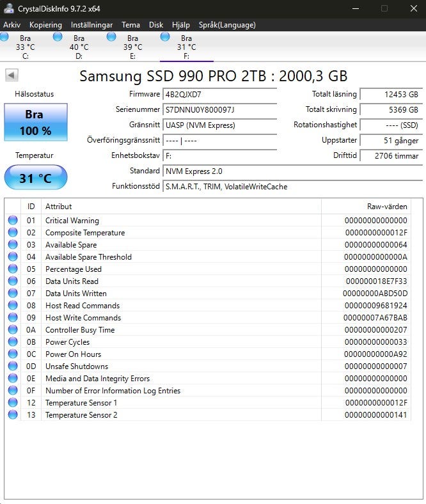This screenshot has width=426, height=504.
Task: Click the previous disk arrow icon
Action: click(x=12, y=75)
